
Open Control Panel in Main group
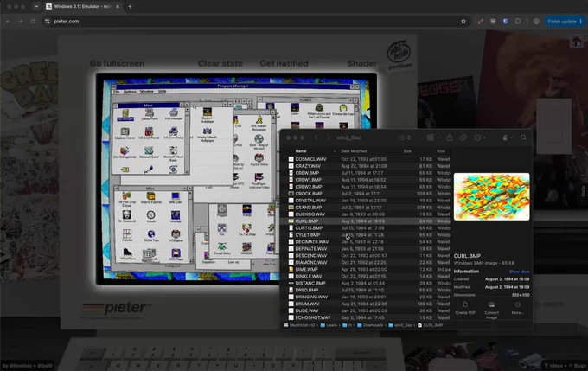(x=150, y=115)
